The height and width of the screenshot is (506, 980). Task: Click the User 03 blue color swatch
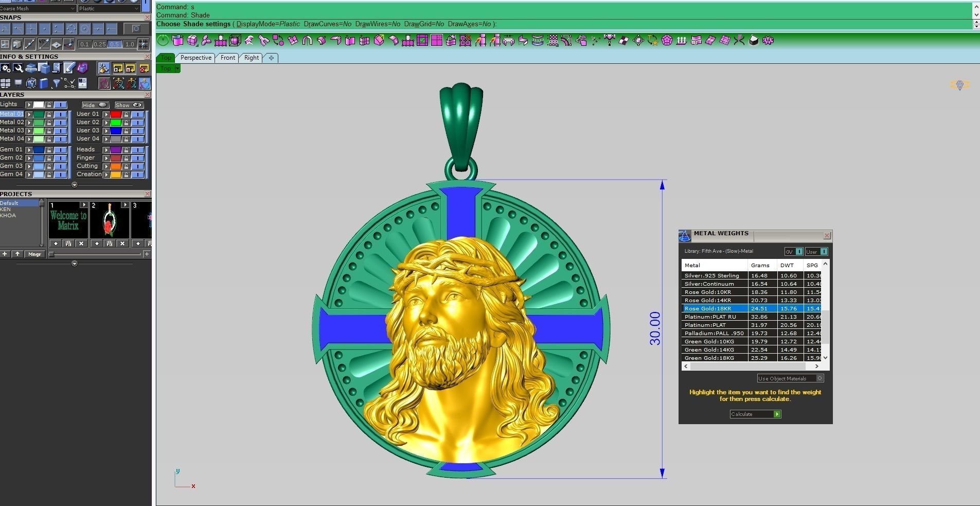(x=116, y=131)
